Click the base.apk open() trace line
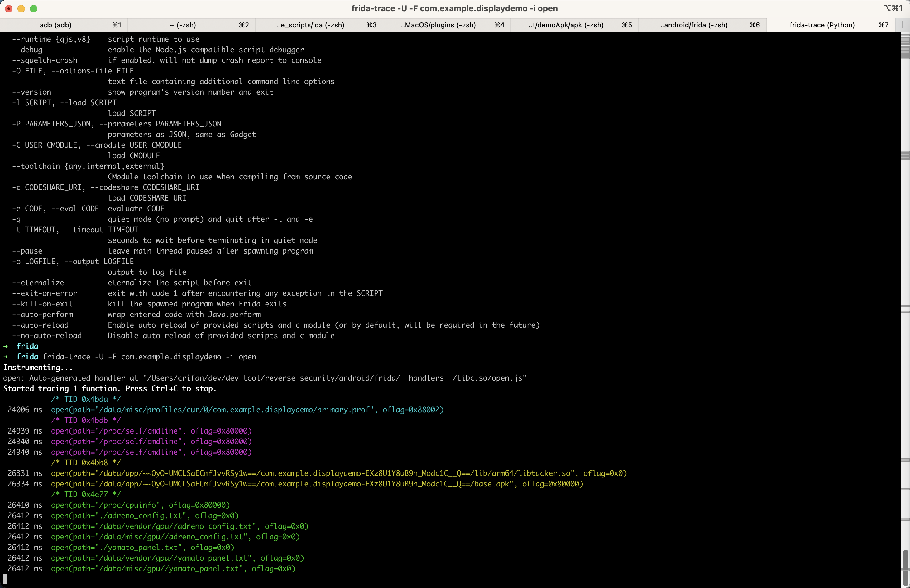Screen dimensions: 910x588 pos(295,484)
